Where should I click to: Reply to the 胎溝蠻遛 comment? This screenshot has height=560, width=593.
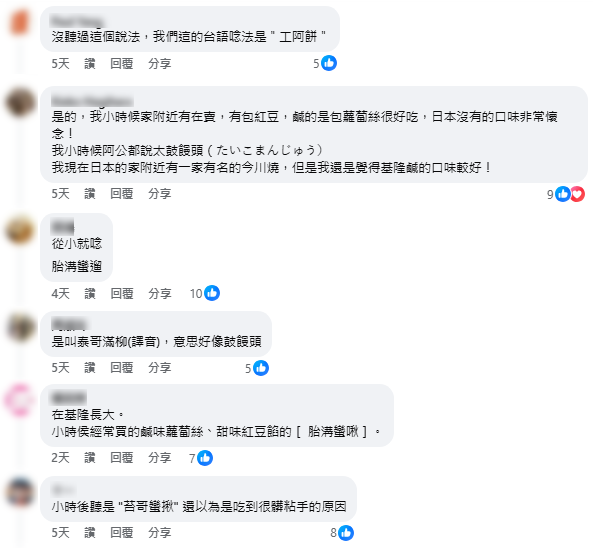[x=122, y=293]
